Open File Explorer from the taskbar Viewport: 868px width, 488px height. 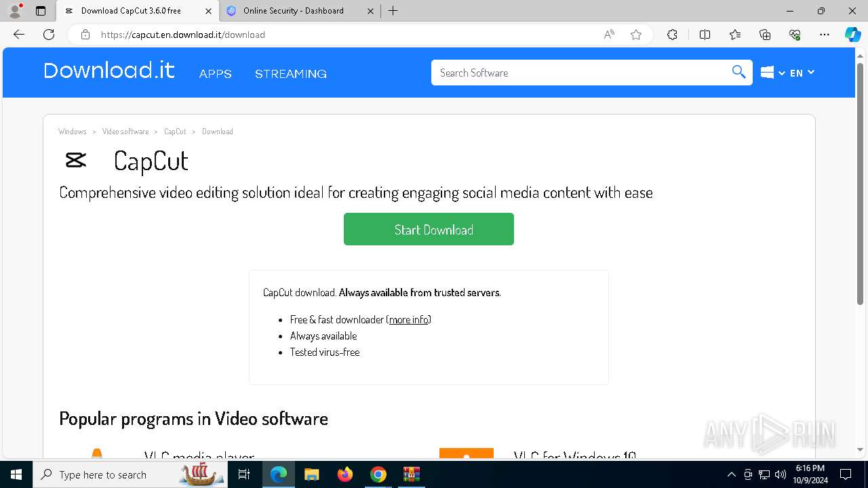(x=311, y=474)
